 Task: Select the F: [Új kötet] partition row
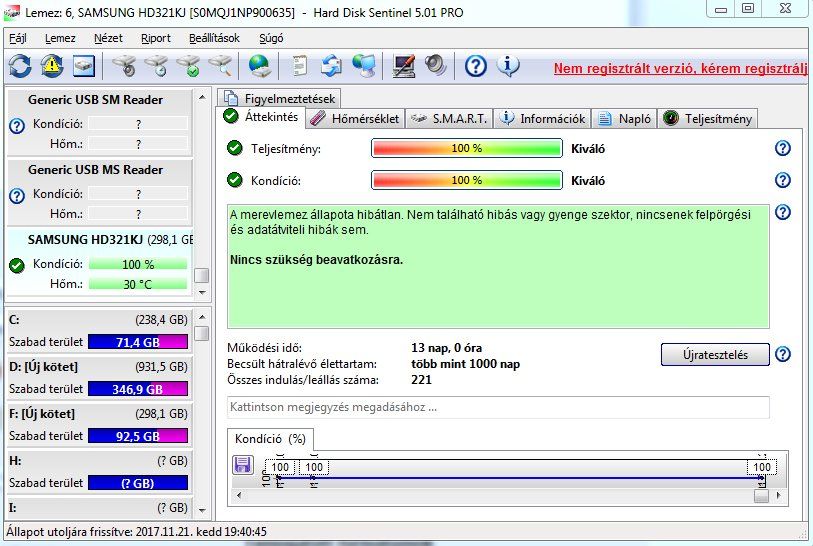coord(99,425)
